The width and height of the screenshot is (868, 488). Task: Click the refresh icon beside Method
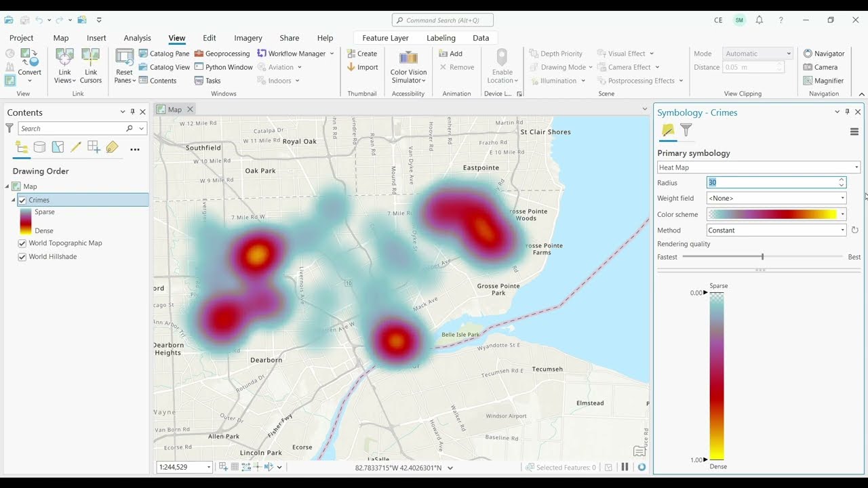click(x=854, y=230)
